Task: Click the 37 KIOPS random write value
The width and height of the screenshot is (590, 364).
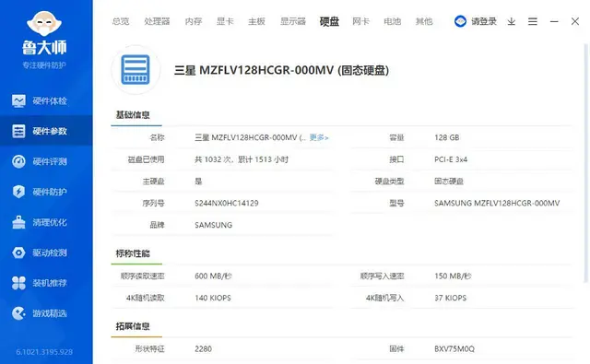Action: tap(451, 298)
